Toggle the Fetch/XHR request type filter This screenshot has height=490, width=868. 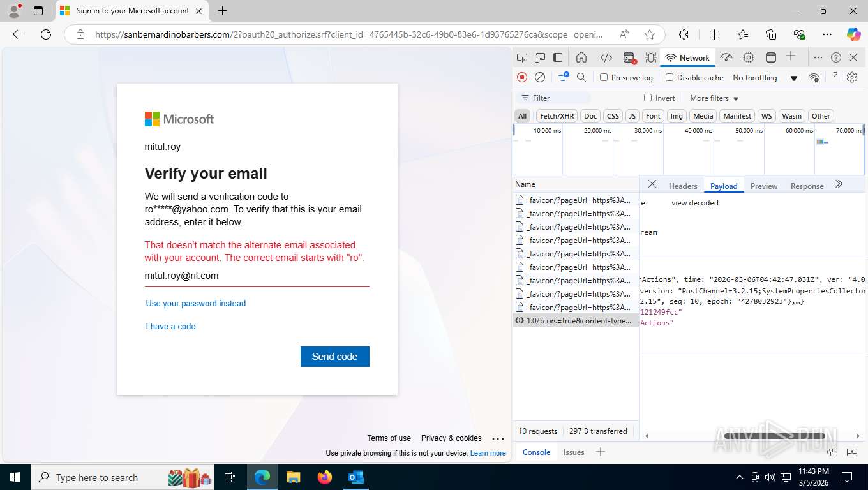[x=557, y=115]
